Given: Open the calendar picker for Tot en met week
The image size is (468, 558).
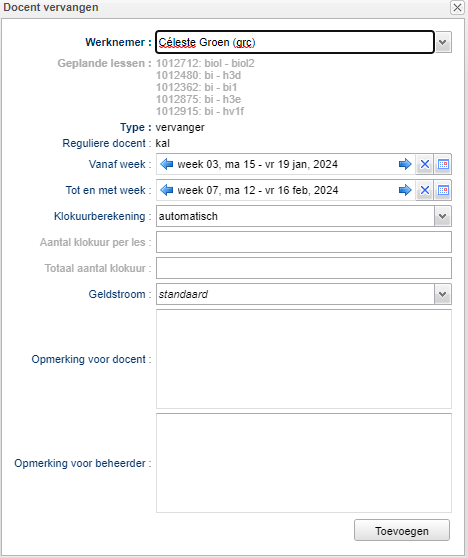Looking at the screenshot, I should 443,190.
